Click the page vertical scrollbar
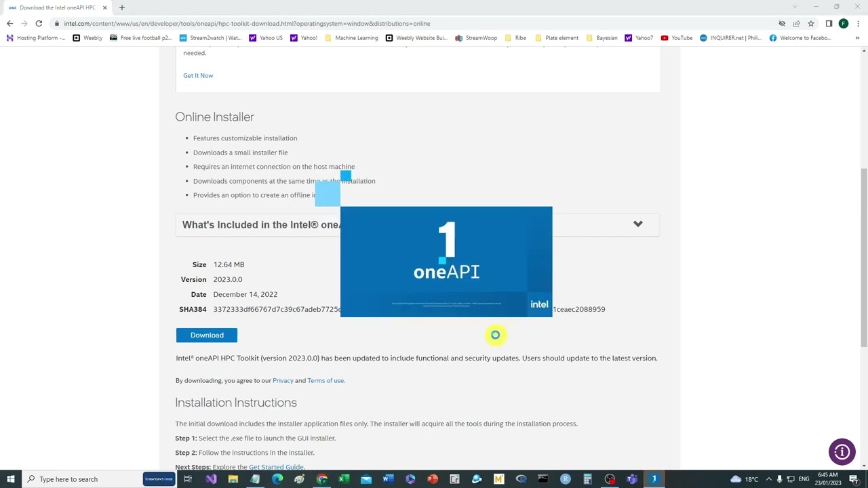The height and width of the screenshot is (488, 868). click(863, 258)
